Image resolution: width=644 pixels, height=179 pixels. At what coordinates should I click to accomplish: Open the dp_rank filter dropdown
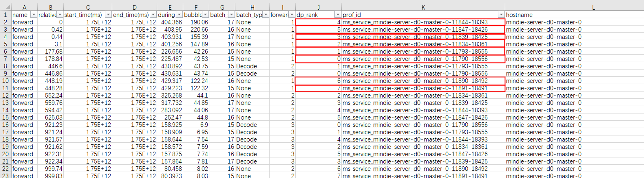click(x=338, y=15)
